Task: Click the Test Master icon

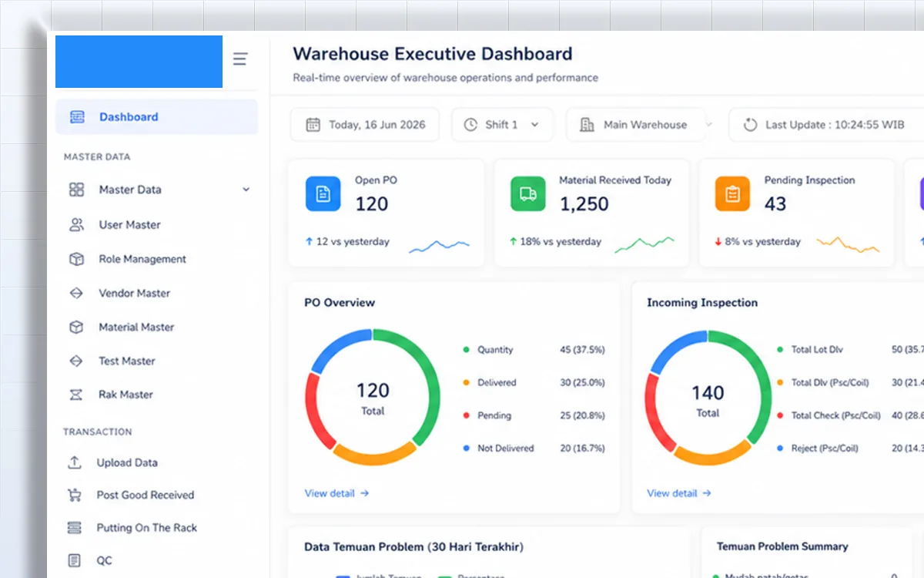Action: 76,361
